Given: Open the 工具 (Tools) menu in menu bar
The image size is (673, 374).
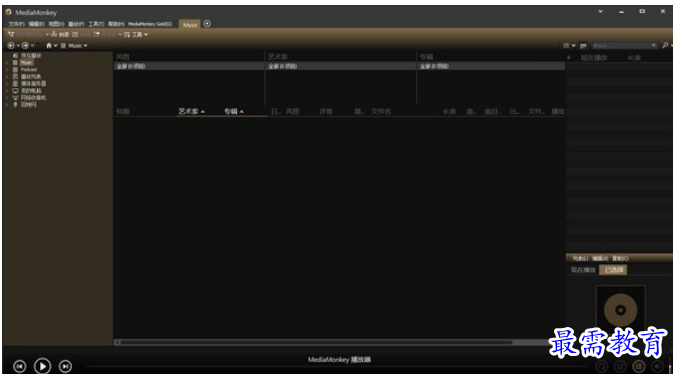Looking at the screenshot, I should pos(96,24).
